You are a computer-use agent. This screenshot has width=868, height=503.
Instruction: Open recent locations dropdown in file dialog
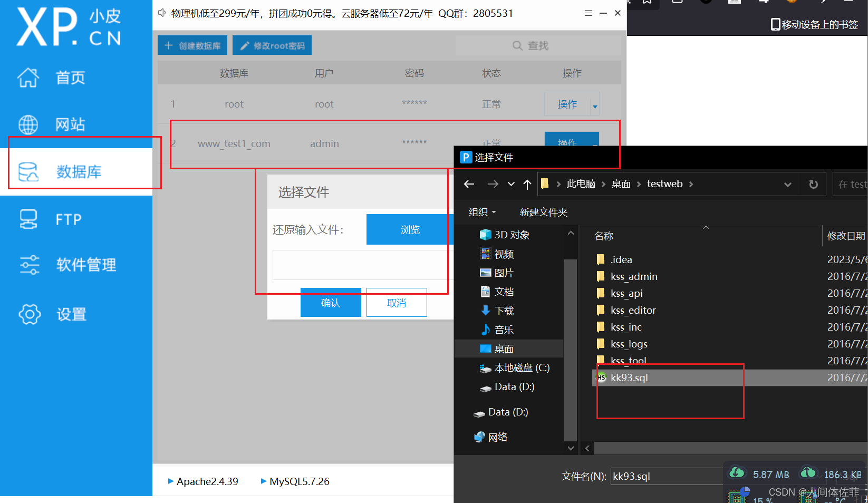pos(511,184)
